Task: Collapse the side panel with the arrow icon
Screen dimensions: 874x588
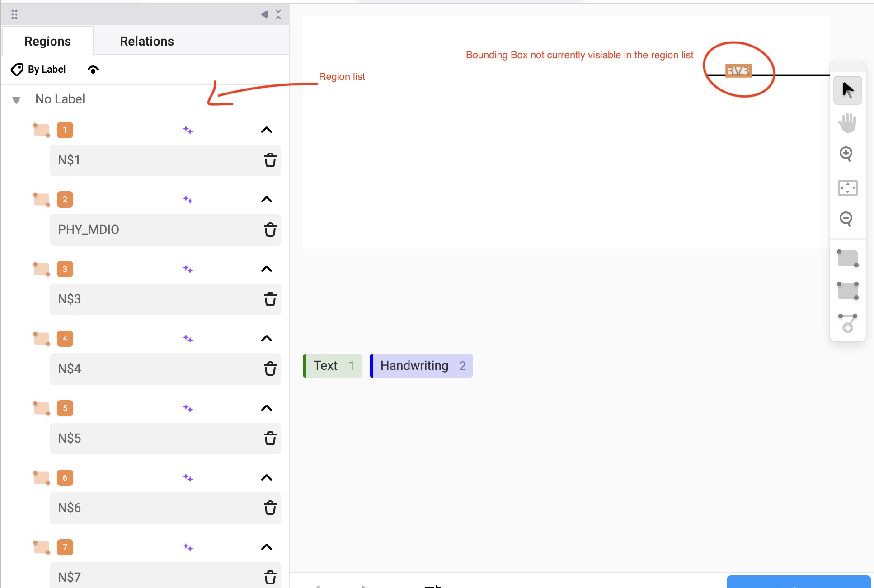Action: 264,14
